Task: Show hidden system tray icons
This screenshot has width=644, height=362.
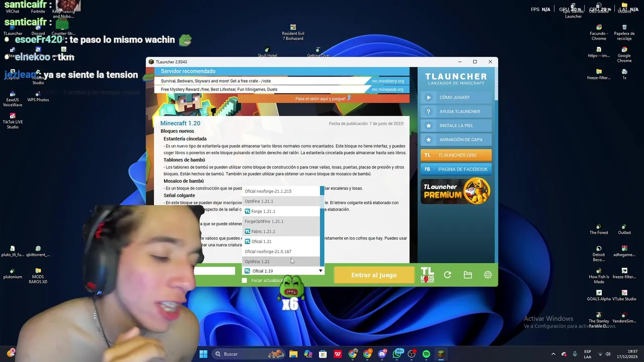Action: (553, 354)
